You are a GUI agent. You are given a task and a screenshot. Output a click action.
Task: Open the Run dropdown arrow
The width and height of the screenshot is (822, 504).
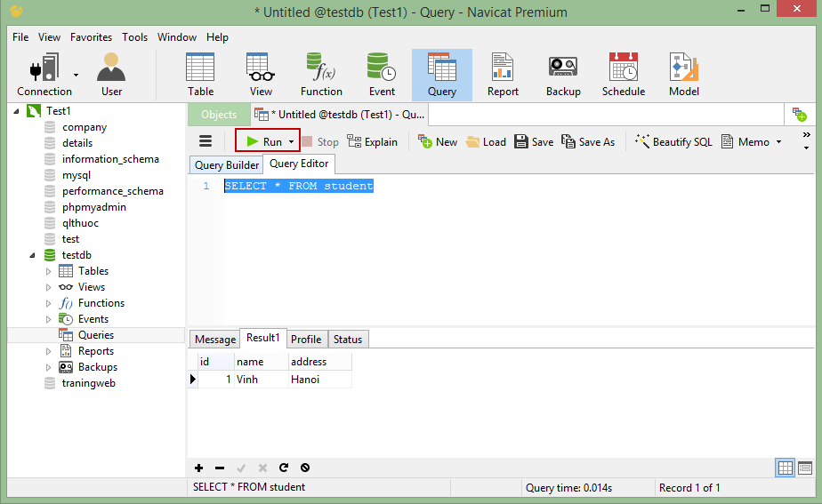tap(292, 142)
